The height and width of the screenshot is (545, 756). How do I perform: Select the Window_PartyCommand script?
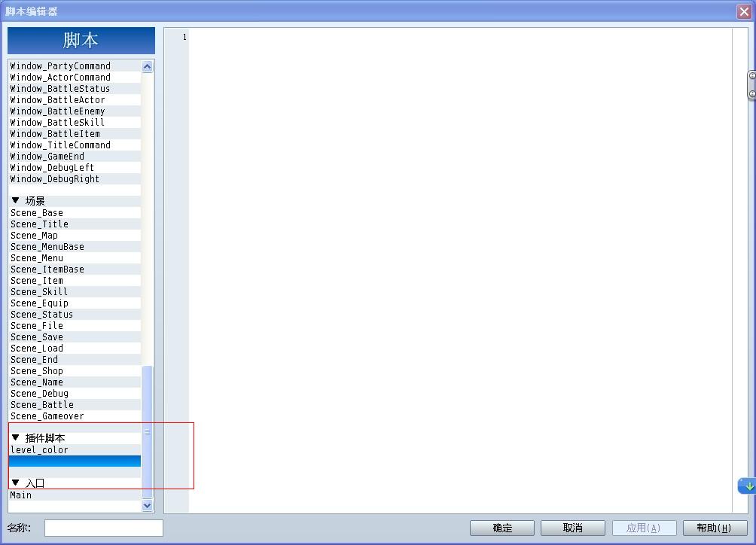pos(75,66)
